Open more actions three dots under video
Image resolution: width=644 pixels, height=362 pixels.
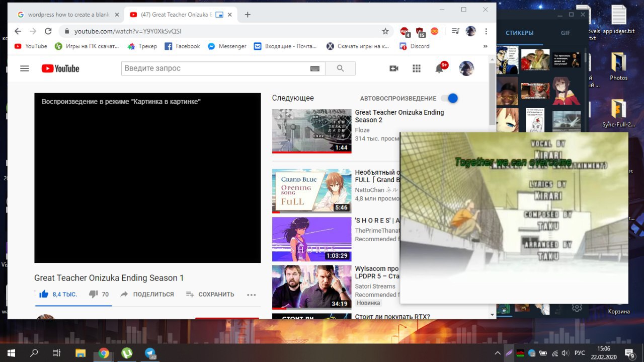[x=252, y=295]
